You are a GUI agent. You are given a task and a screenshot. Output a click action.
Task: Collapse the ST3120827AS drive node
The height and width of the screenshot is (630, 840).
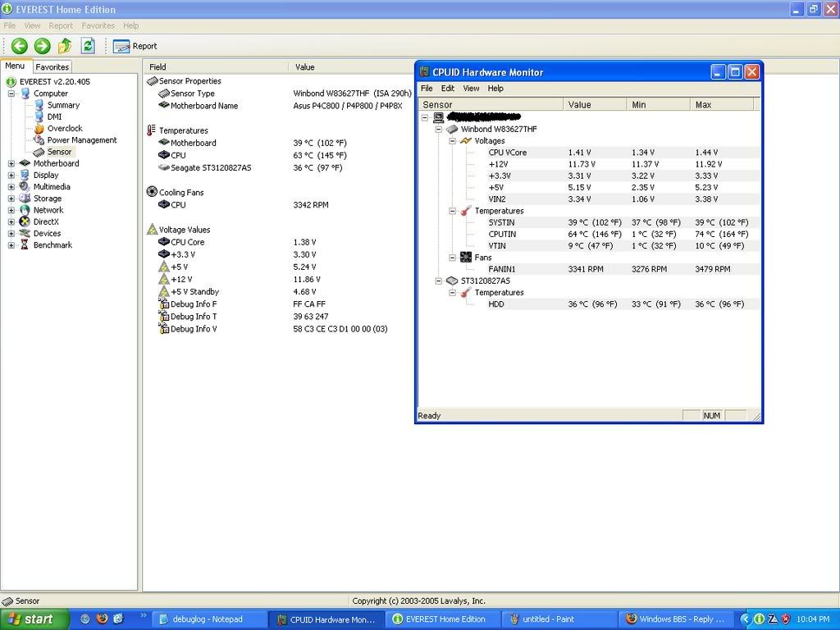(x=439, y=281)
